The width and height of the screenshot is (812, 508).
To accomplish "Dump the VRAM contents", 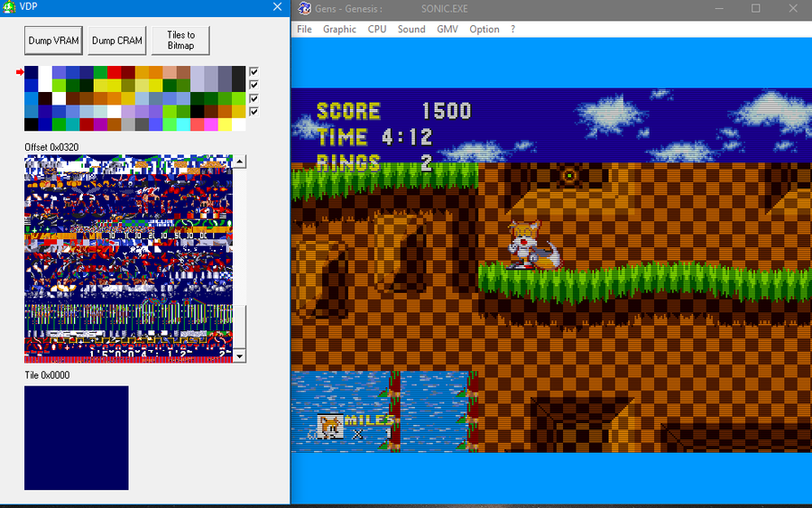I will 53,41.
